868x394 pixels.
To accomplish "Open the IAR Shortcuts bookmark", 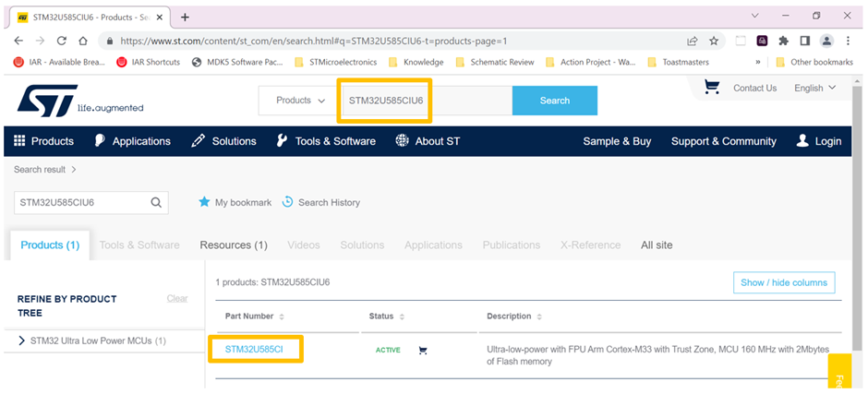I will 149,62.
